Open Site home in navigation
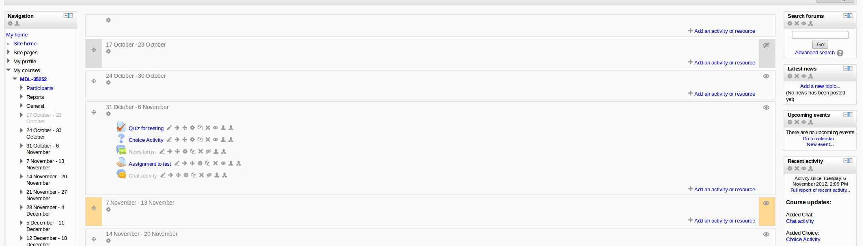This screenshot has width=868, height=246. point(25,44)
